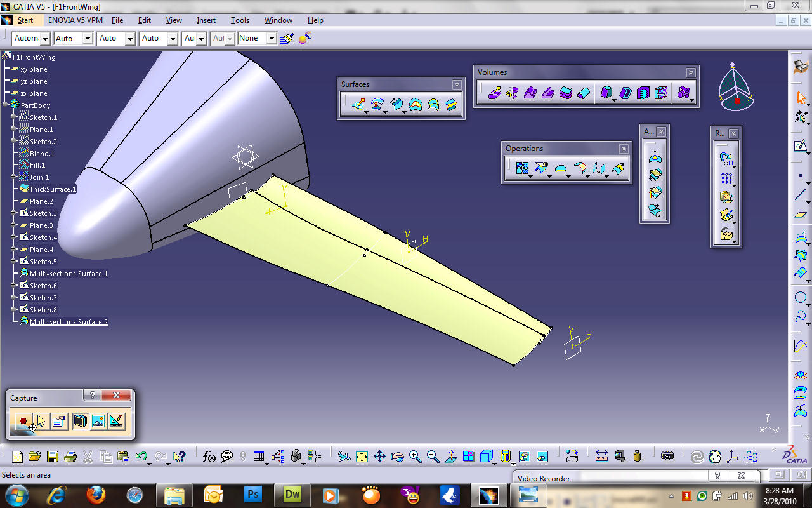This screenshot has height=508, width=812.
Task: Launch Multi-sections Surface from Surfaces toolbar
Action: 433,104
